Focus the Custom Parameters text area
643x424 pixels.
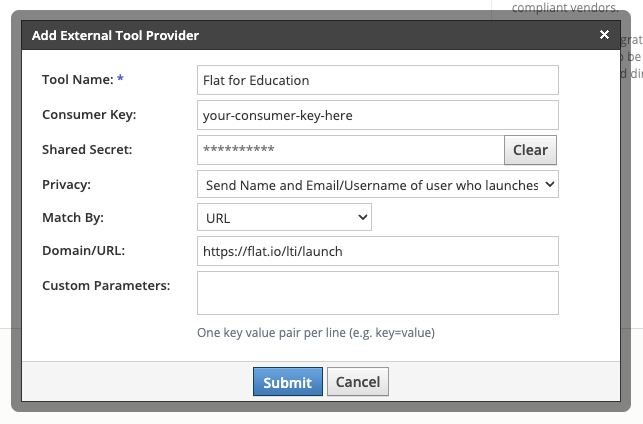tap(377, 293)
